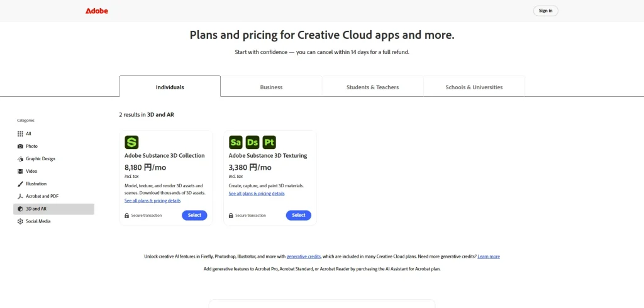Click the Plans and pricing headline
644x308 pixels.
click(322, 35)
